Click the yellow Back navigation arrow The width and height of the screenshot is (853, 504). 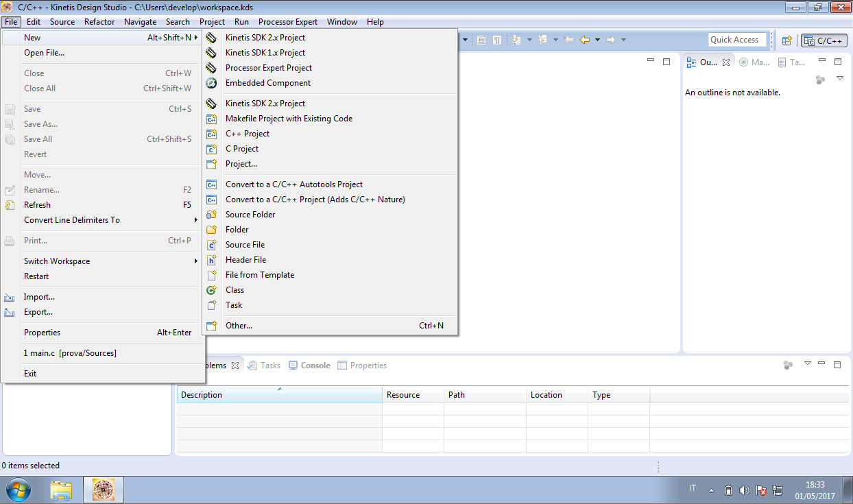point(585,40)
